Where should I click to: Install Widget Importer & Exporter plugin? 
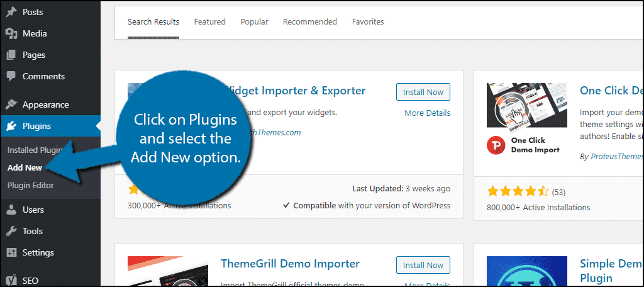(x=423, y=92)
